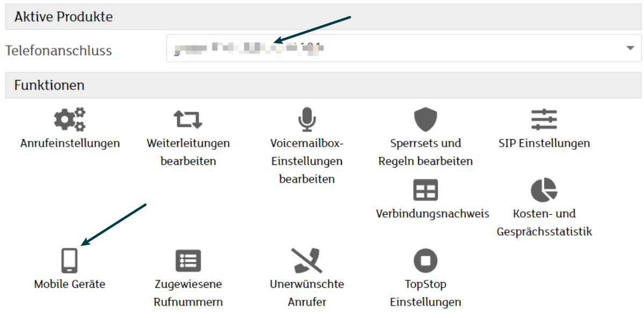Viewport: 644px width, 318px height.
Task: Select the Sperrsets shield icon
Action: tap(426, 119)
